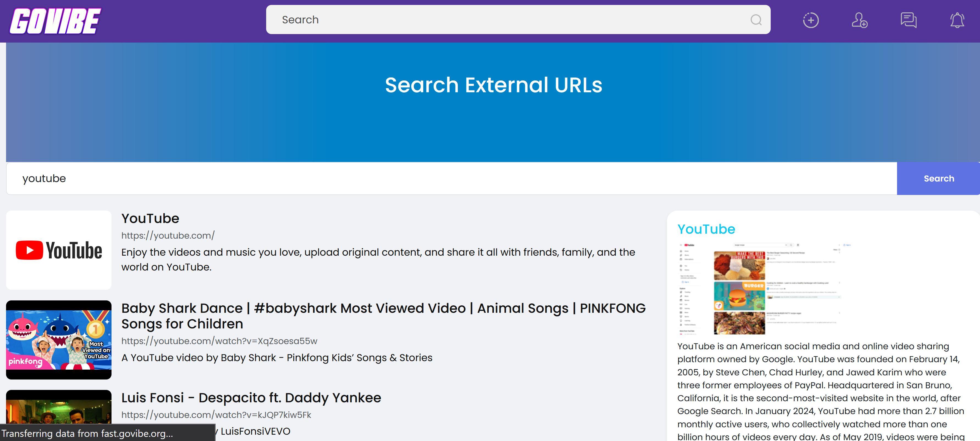Open the YouTube logo thumbnail
980x441 pixels.
pyautogui.click(x=59, y=250)
